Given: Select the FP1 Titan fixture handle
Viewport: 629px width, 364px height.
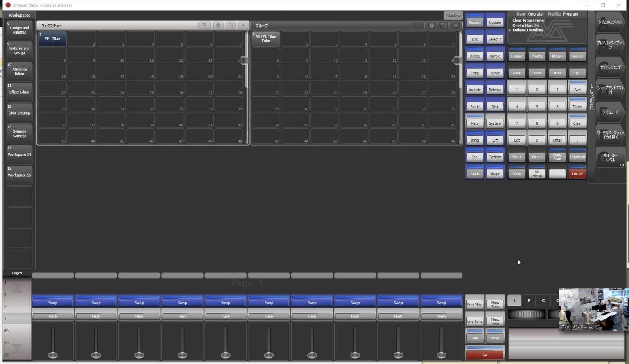Looking at the screenshot, I should coord(52,39).
